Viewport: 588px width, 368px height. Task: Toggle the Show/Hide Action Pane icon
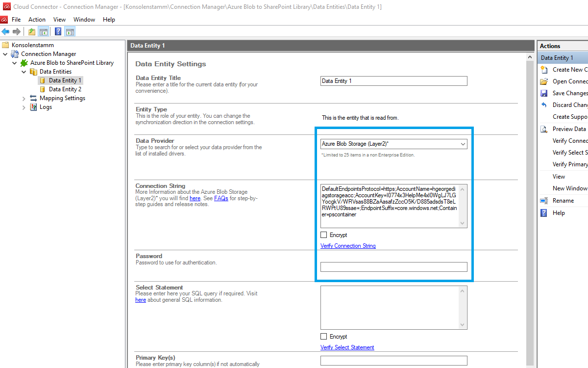coord(70,32)
